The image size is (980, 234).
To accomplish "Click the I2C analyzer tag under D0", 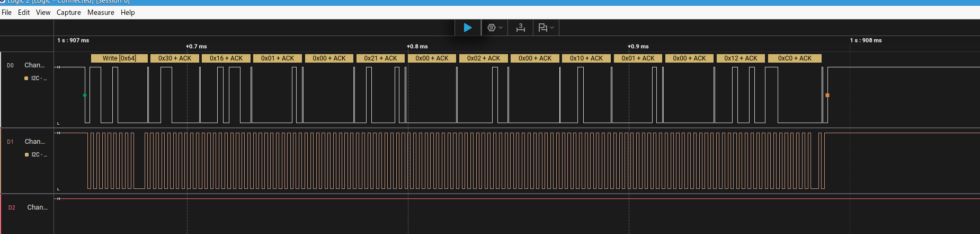I will coord(38,79).
